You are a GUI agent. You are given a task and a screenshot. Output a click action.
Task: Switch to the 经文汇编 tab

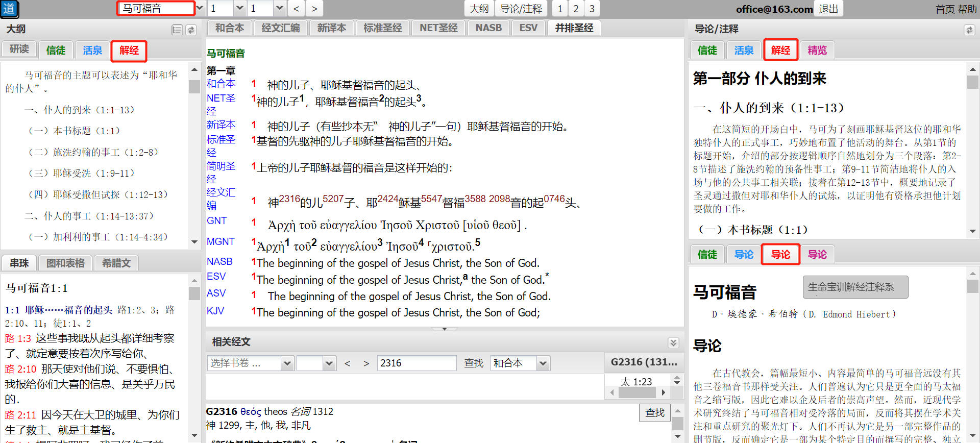tap(280, 28)
